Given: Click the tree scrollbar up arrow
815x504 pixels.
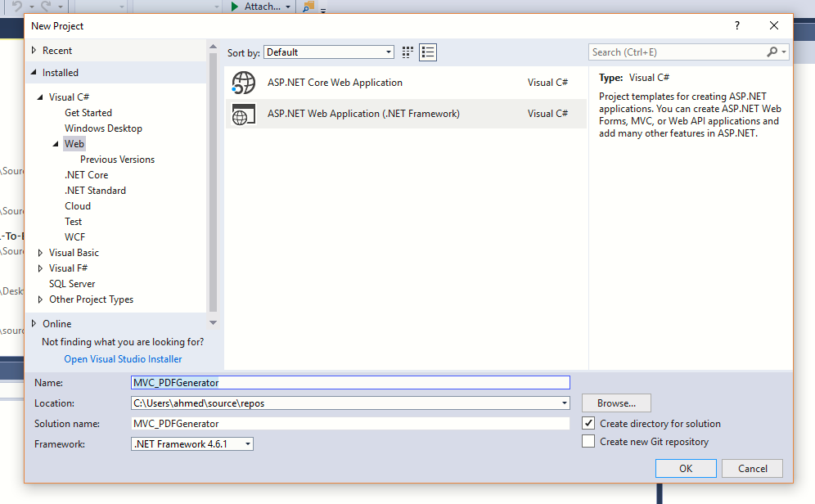Looking at the screenshot, I should [213, 47].
